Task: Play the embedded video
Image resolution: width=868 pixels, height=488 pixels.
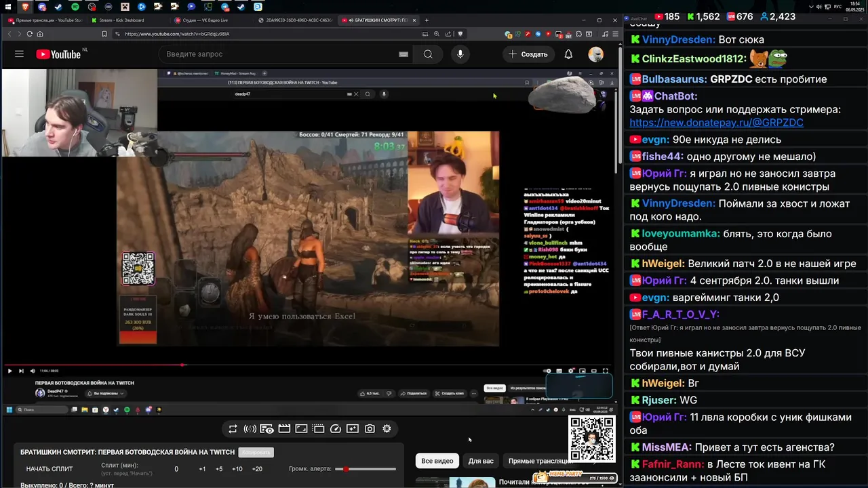Action: [9, 371]
